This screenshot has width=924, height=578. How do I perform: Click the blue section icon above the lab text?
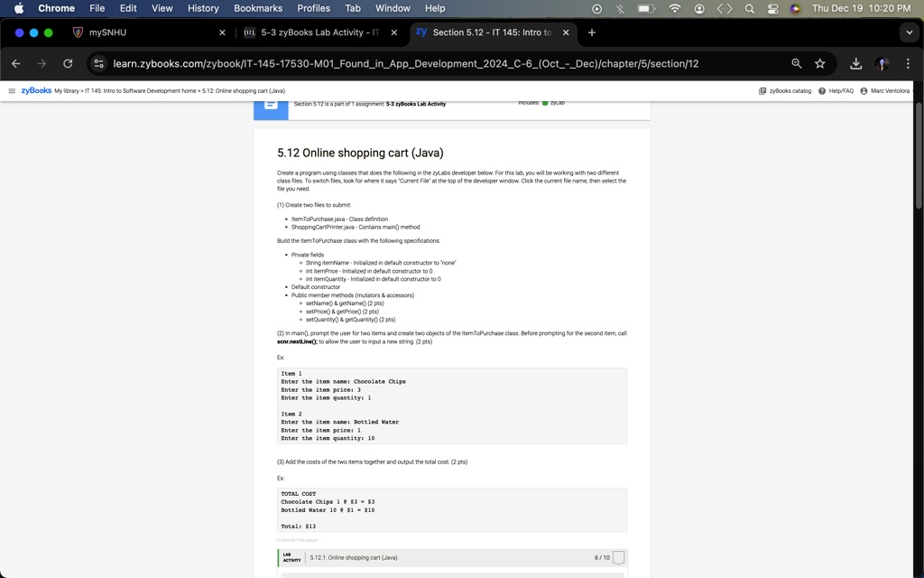pos(270,107)
